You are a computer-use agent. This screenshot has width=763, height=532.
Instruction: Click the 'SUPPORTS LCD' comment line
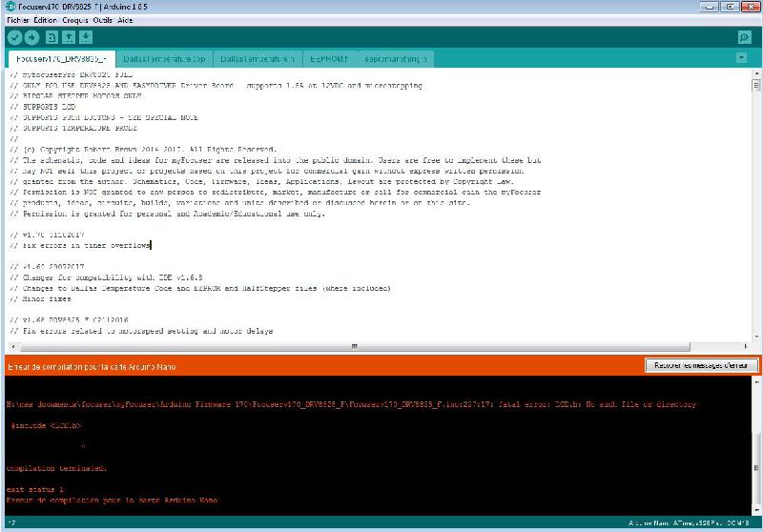[43, 107]
